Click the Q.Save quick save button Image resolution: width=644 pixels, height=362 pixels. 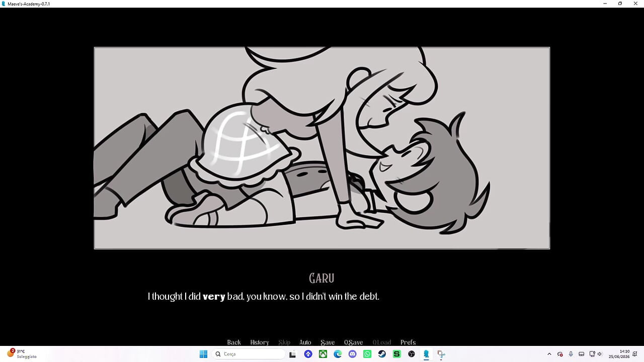[x=353, y=342]
